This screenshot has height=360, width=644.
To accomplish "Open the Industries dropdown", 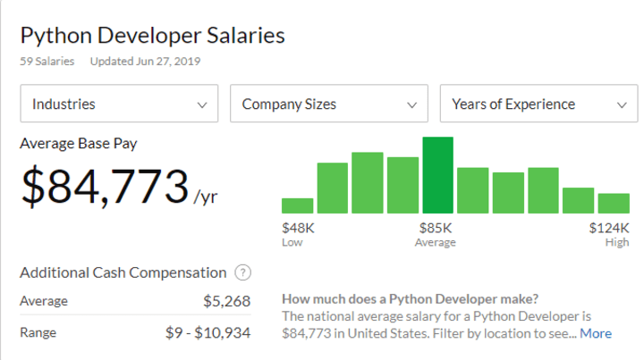I will (x=119, y=104).
